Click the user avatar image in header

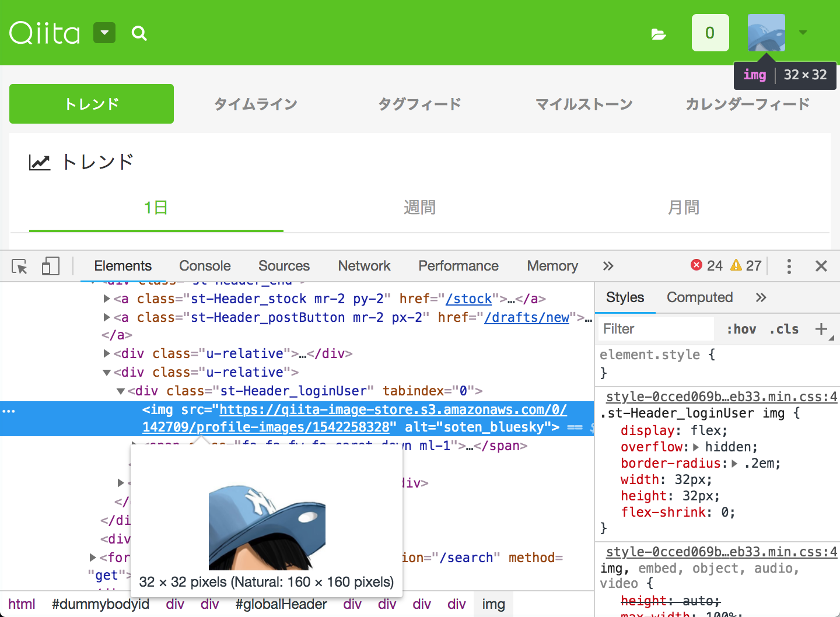tap(766, 33)
